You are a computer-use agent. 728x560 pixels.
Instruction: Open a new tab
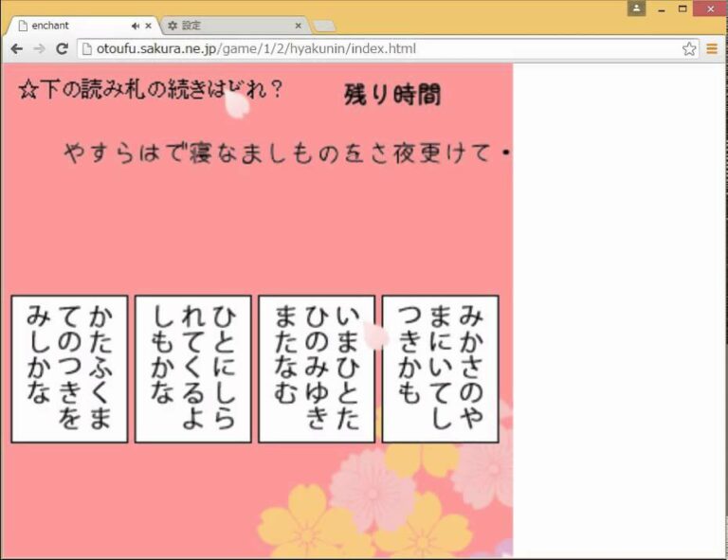click(323, 26)
